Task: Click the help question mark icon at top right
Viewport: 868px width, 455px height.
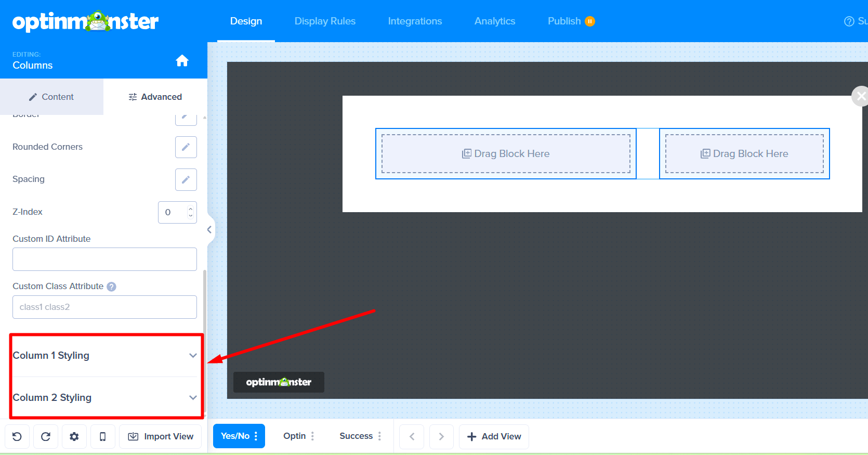Action: [849, 21]
